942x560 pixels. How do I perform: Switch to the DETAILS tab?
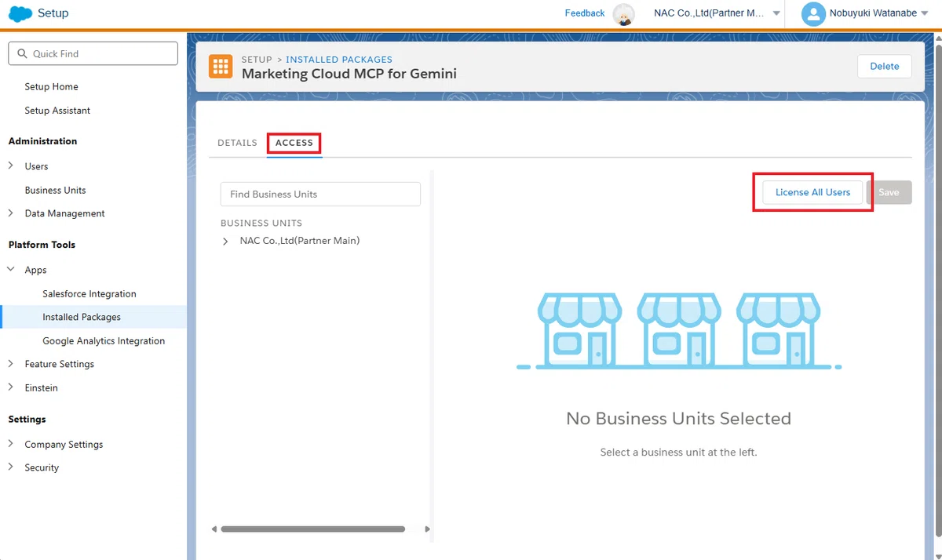point(237,143)
